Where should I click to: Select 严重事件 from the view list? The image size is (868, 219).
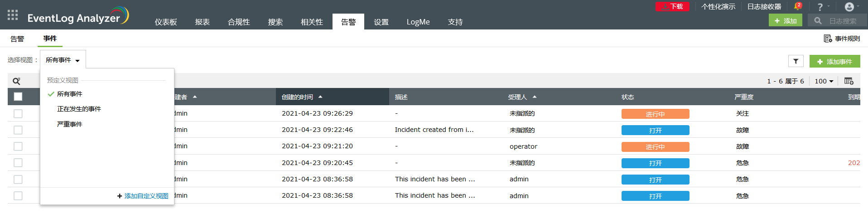click(70, 124)
